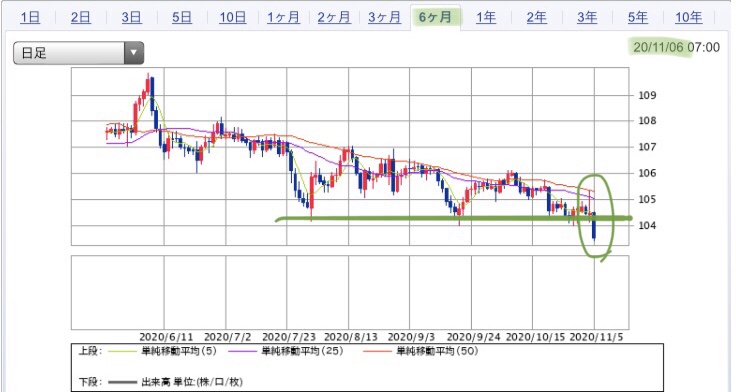This screenshot has height=392, width=736.
Task: Select the 3ヶ月 range tab
Action: tap(384, 17)
